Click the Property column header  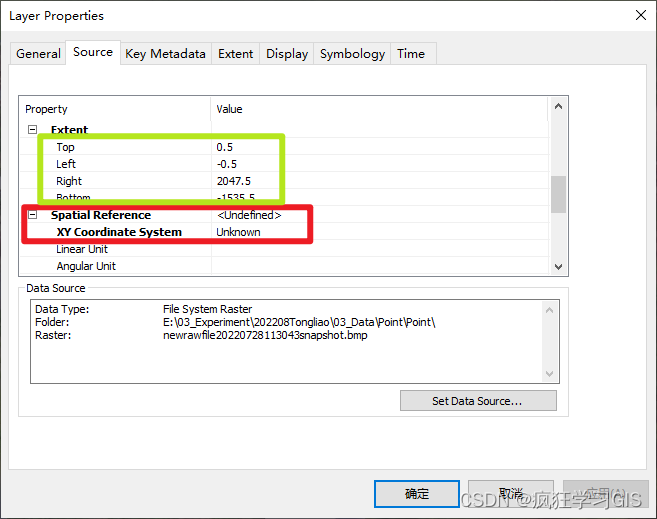[x=115, y=109]
